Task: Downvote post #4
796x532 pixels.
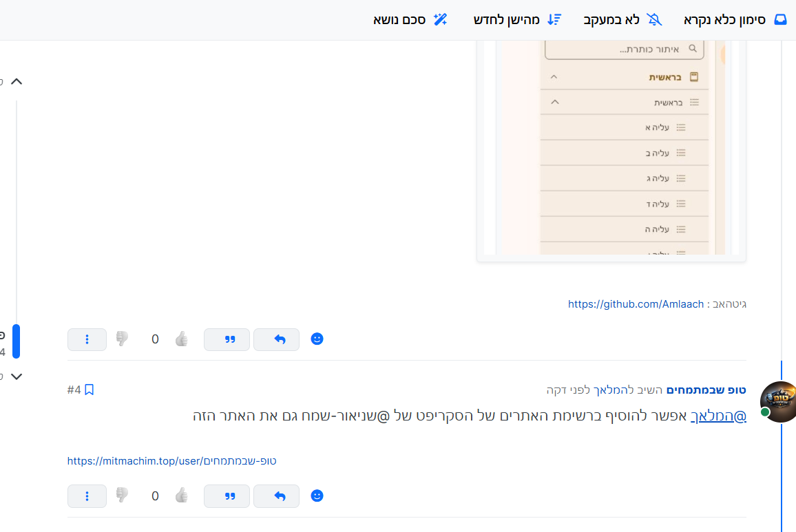Action: (122, 496)
